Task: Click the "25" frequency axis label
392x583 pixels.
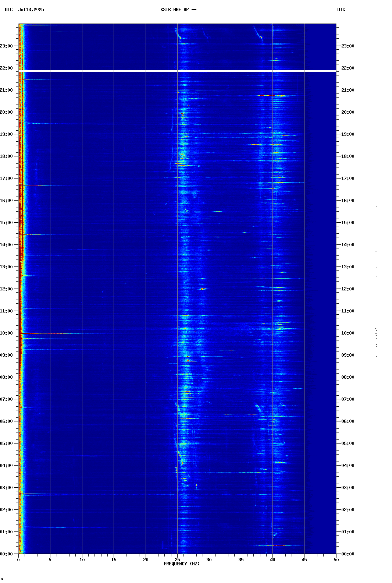Action: 177,560
